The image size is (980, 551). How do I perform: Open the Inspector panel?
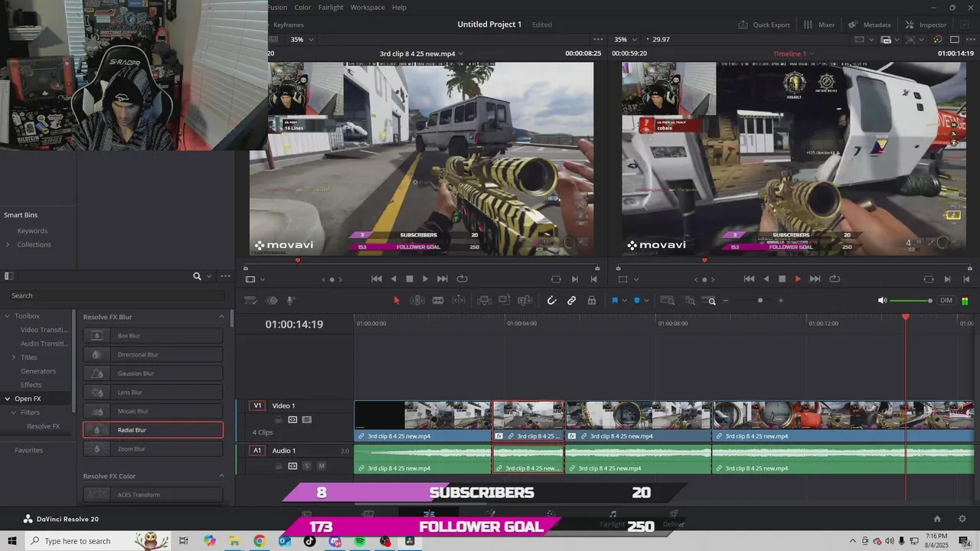click(926, 24)
